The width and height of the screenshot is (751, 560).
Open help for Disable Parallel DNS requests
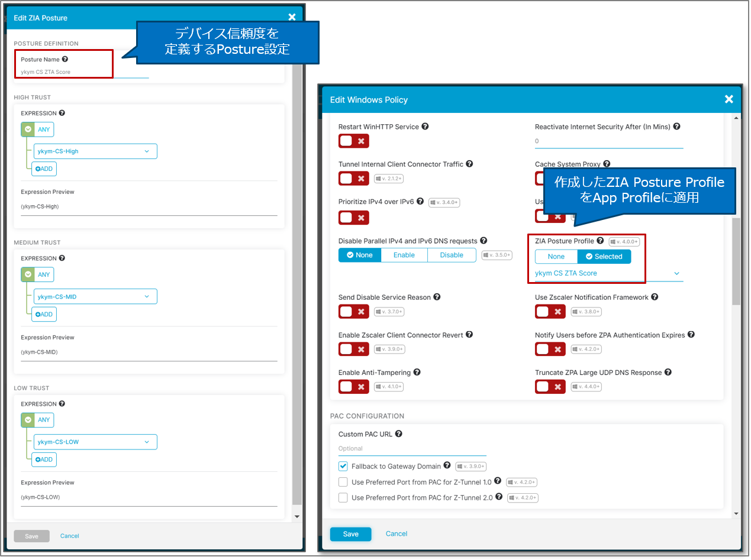[x=484, y=241]
